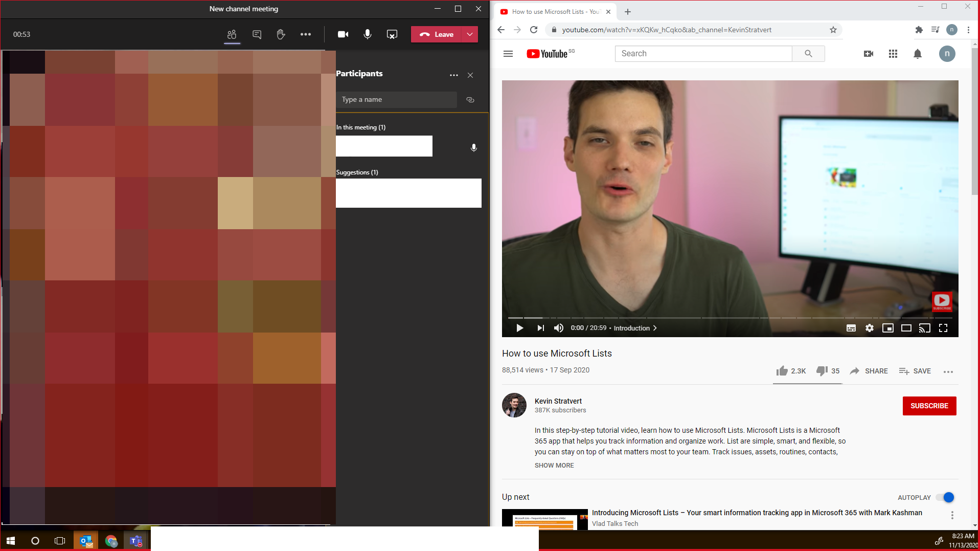The height and width of the screenshot is (551, 980).
Task: Click the Teams share content icon
Action: (392, 34)
